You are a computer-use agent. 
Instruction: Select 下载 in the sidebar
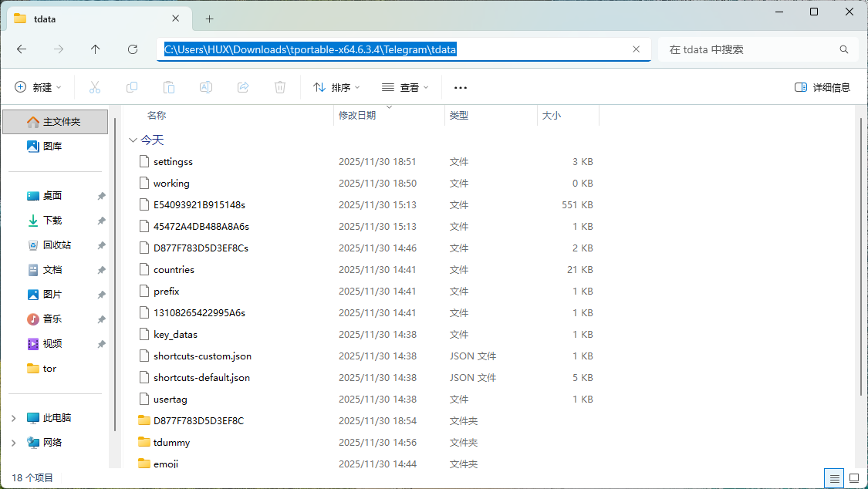52,221
